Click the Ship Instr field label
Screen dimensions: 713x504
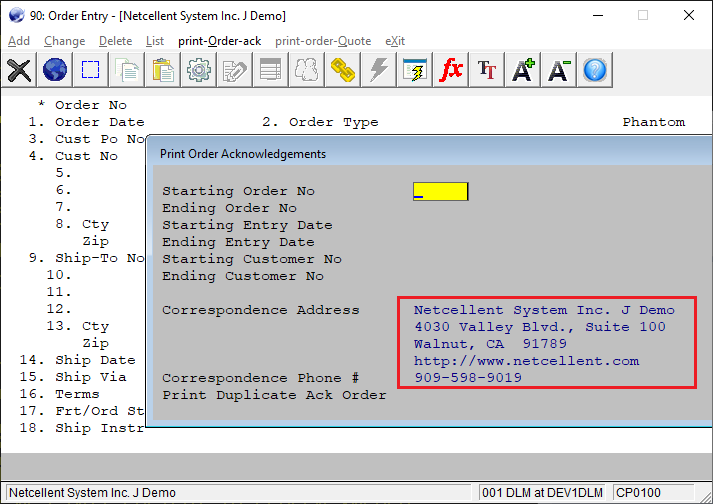click(100, 428)
